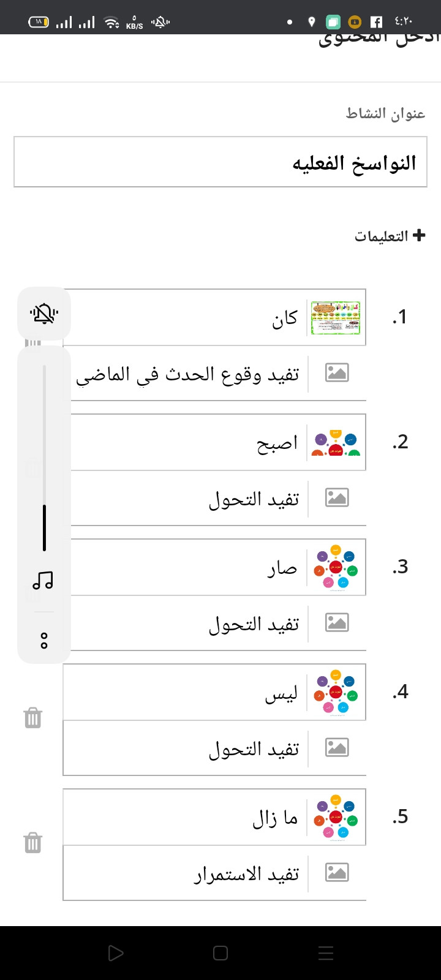Screen dimensions: 441x980
Task: Add image to item 4 definition
Action: coord(337,747)
